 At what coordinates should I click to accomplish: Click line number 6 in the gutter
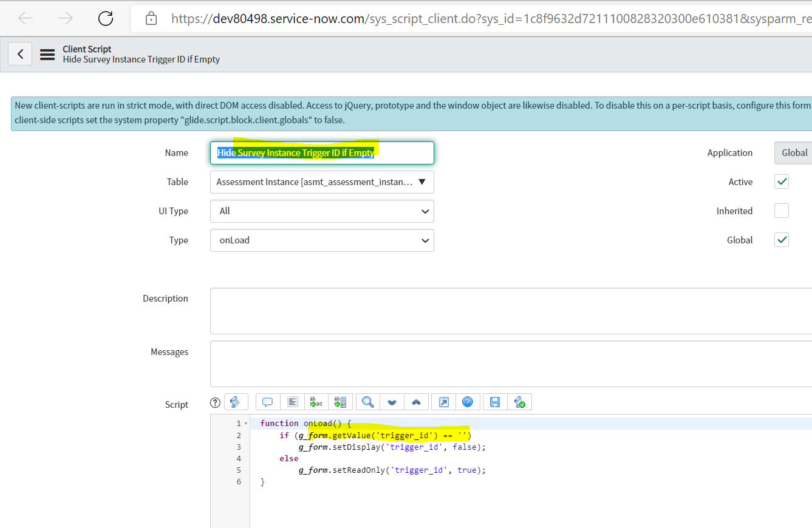click(239, 481)
